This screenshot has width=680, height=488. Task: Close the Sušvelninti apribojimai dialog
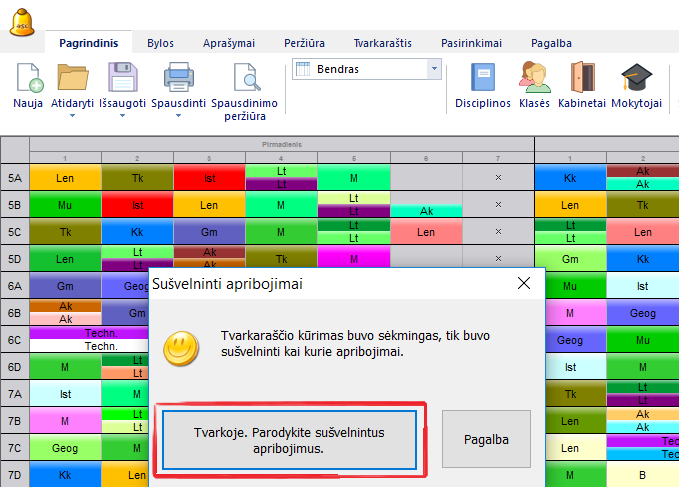[x=523, y=284]
